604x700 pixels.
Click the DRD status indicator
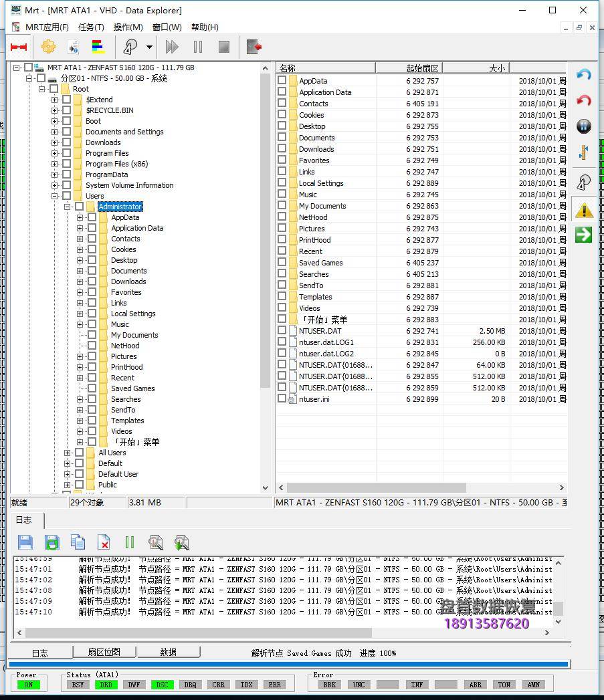[x=106, y=685]
